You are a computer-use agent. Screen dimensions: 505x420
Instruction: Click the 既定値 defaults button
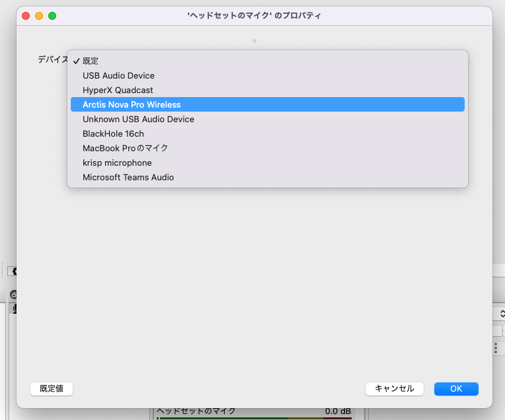[x=52, y=388]
